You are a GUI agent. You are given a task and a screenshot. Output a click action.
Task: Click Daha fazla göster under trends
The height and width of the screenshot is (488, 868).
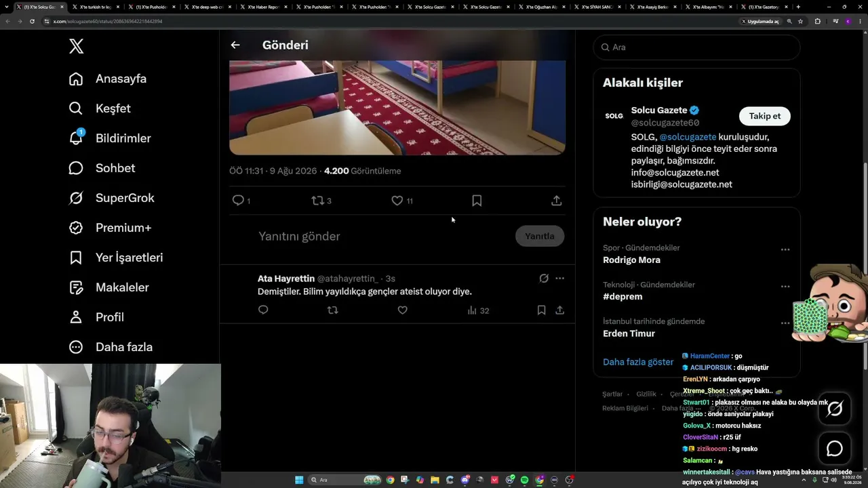coord(638,362)
